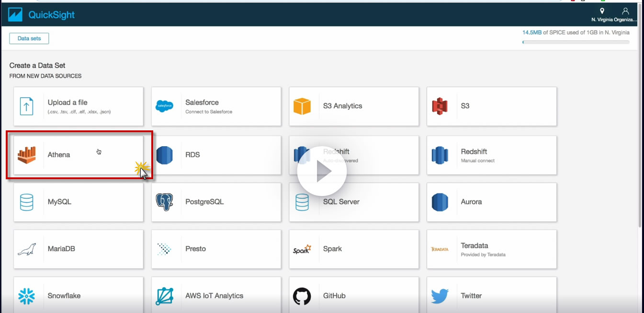Click the "Twitter" label
This screenshot has width=644, height=313.
[x=472, y=296]
